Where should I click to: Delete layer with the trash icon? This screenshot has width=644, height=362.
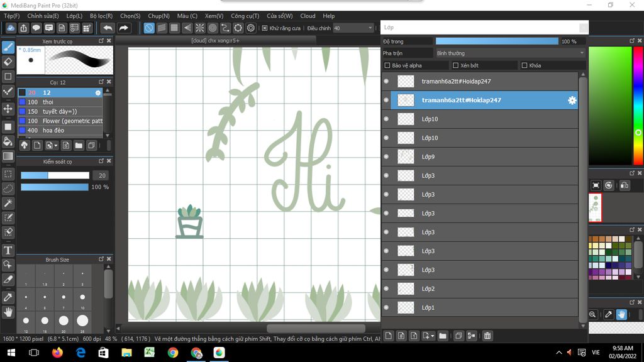[x=487, y=336]
